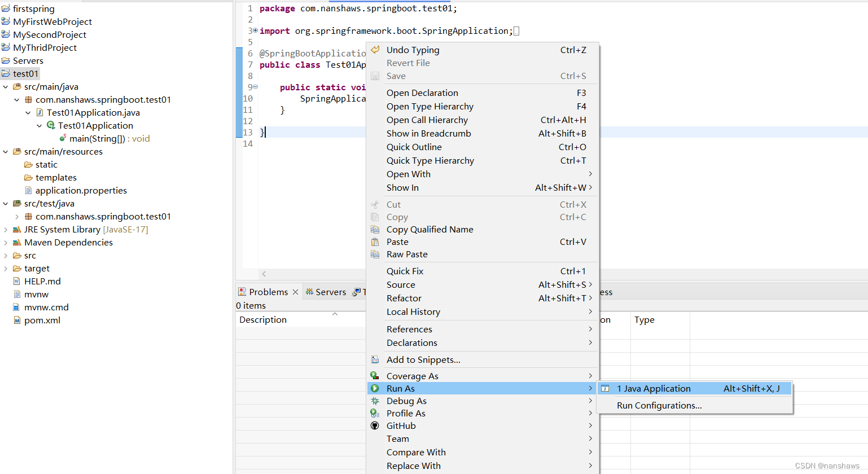Image resolution: width=868 pixels, height=474 pixels.
Task: Toggle the src/main/java tree branch
Action: click(6, 86)
